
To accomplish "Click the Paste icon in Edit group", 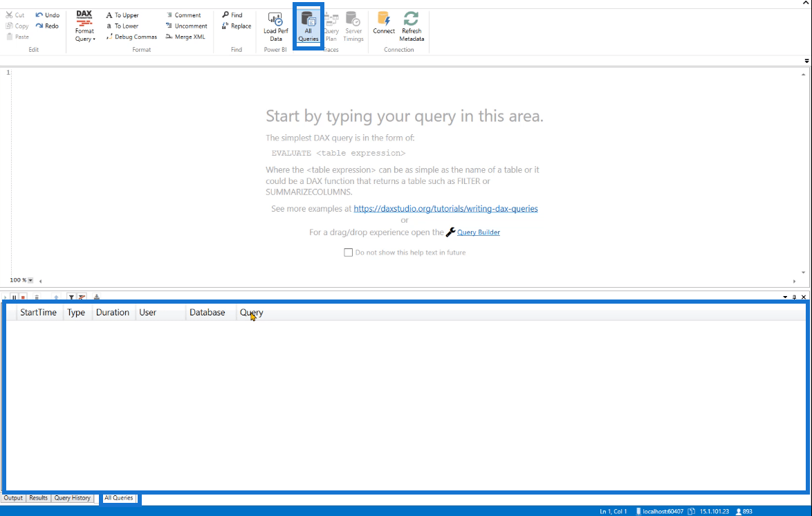I will (x=9, y=37).
